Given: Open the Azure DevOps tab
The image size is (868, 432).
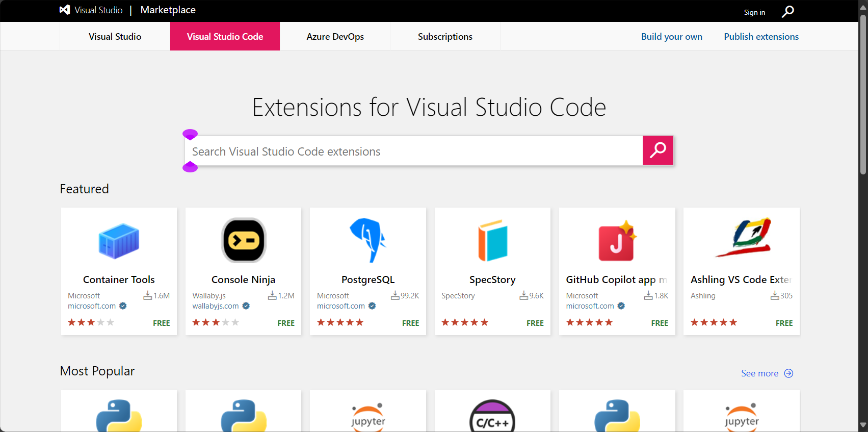Looking at the screenshot, I should [335, 36].
